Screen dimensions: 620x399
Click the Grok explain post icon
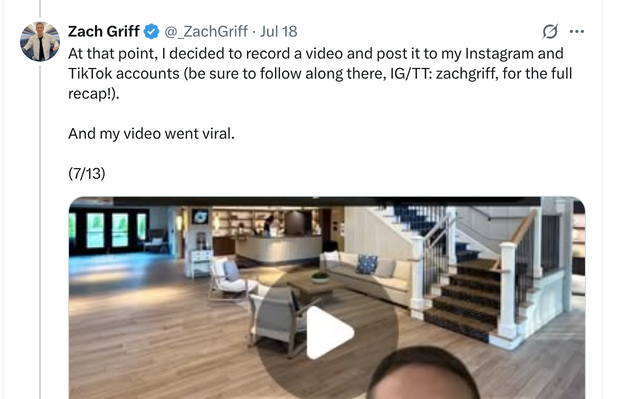click(x=550, y=32)
